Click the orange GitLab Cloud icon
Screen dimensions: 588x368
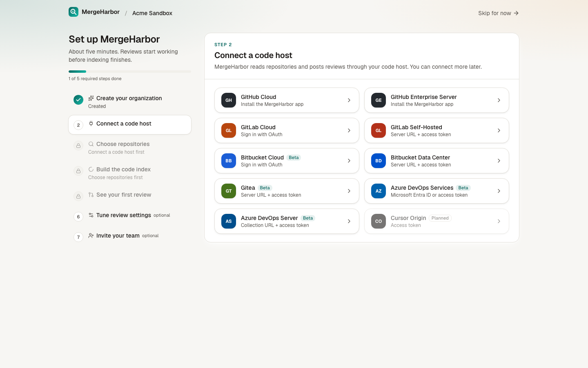click(x=229, y=130)
